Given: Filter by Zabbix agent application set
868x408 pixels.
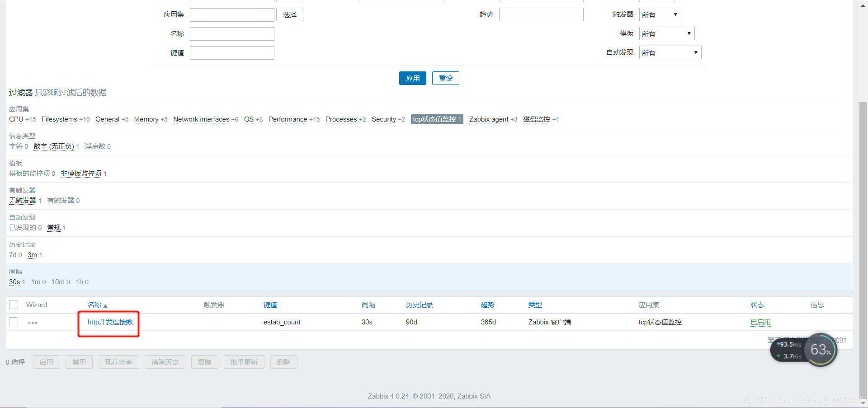Looking at the screenshot, I should pos(489,119).
